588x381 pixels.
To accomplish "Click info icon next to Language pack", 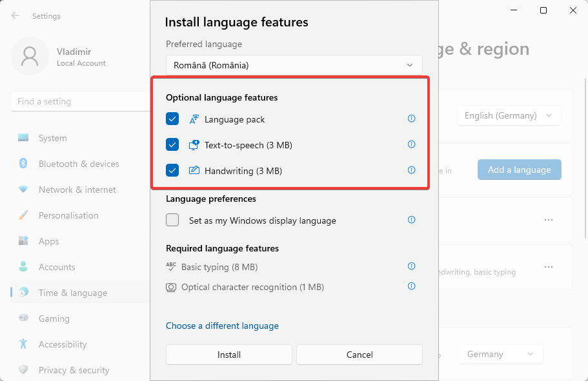I will [411, 119].
